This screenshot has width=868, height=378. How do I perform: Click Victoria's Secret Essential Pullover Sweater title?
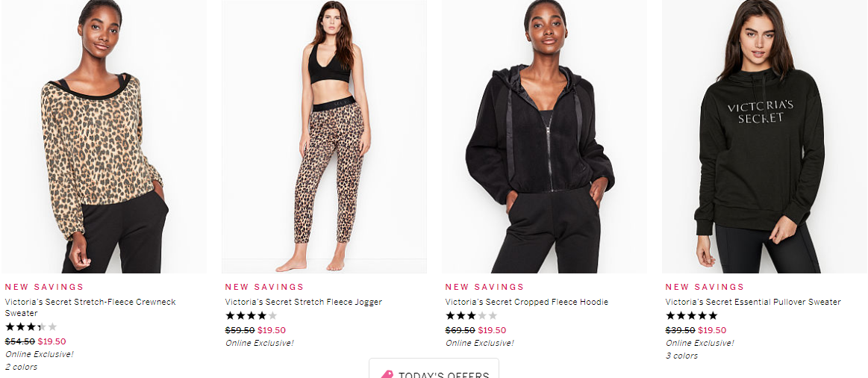coord(753,302)
